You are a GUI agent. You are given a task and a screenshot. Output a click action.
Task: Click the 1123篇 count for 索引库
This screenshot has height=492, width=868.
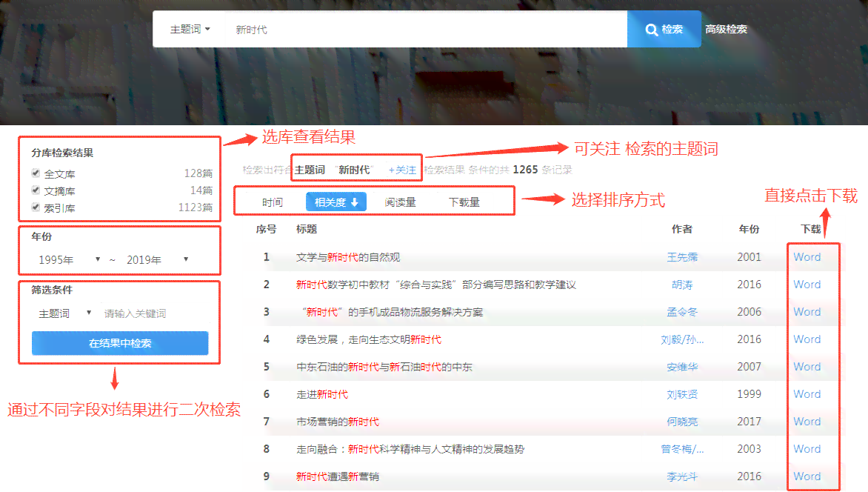click(x=196, y=207)
